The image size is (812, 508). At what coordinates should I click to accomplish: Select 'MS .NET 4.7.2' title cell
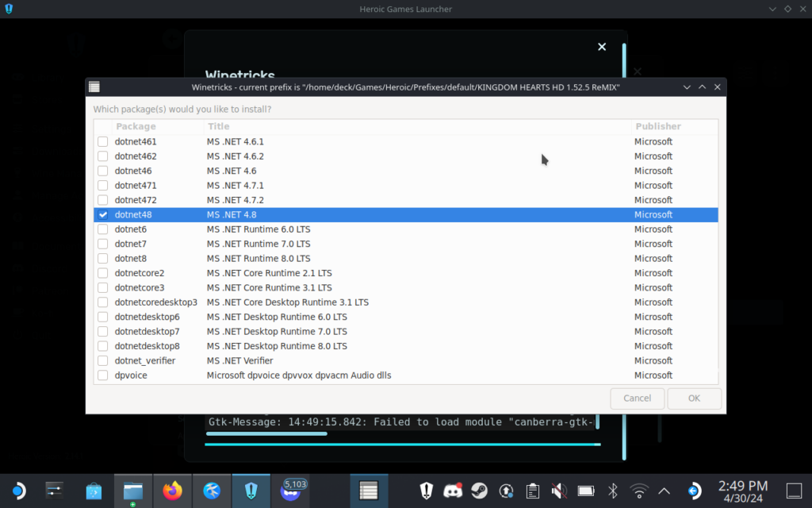pyautogui.click(x=235, y=199)
